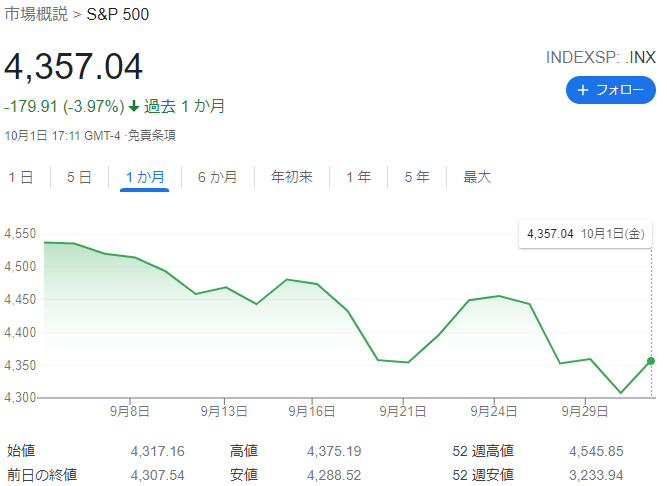Click the 9月29日 axis label
The image size is (667, 486).
point(585,411)
